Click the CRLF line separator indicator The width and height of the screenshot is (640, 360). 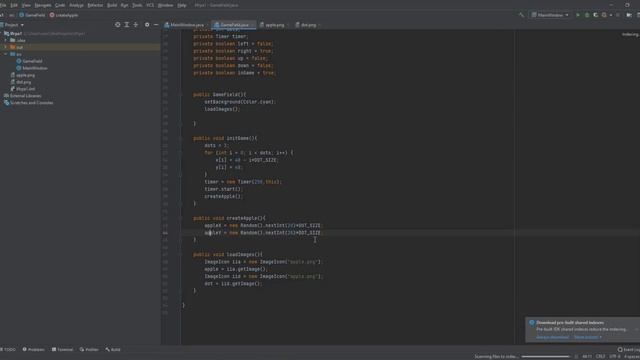point(600,357)
